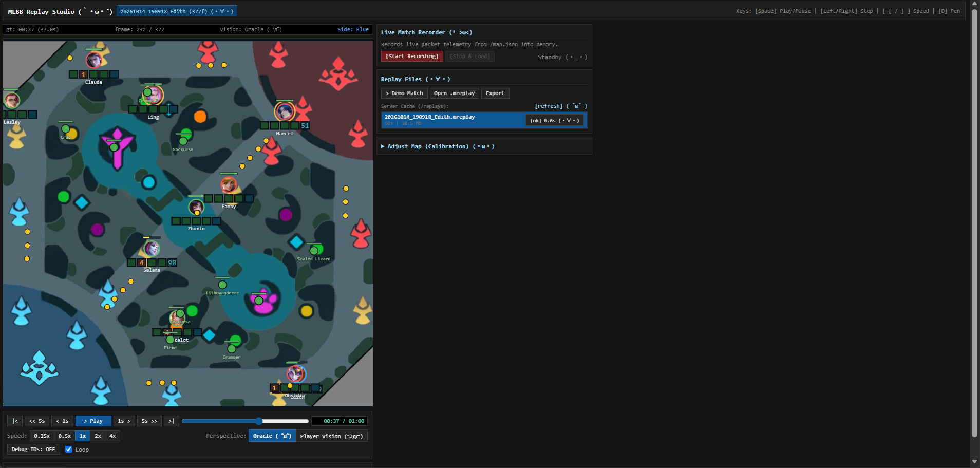Switch perspective to Oracle view
The width and height of the screenshot is (980, 468).
tap(272, 436)
